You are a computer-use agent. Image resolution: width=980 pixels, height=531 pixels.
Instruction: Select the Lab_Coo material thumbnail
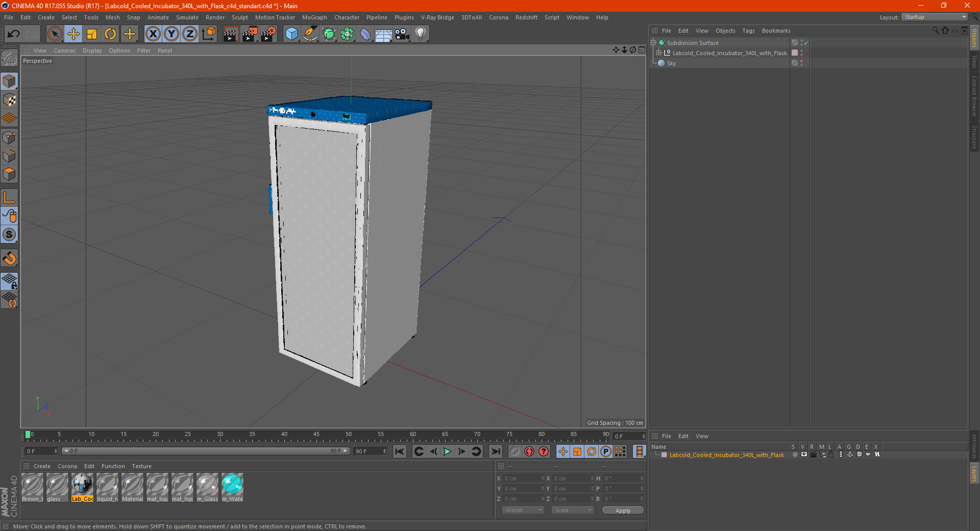point(82,488)
